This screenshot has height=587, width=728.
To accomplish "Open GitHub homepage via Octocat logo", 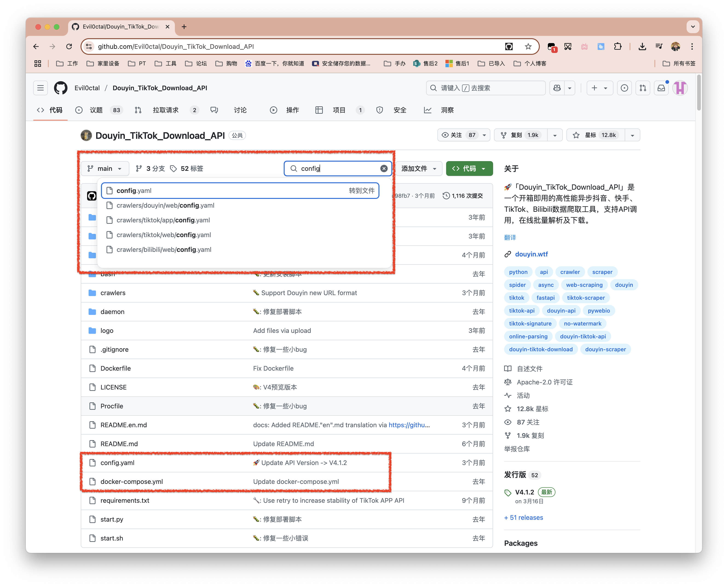I will click(61, 88).
